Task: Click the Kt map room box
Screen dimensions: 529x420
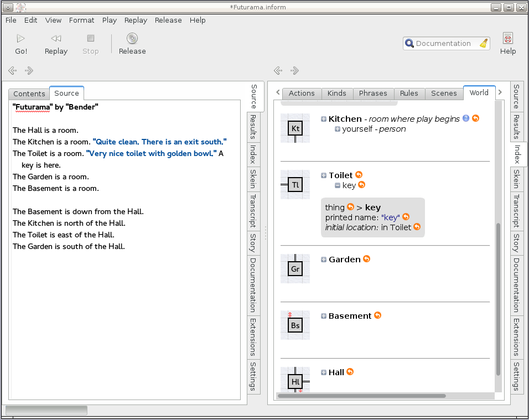Action: coord(295,128)
